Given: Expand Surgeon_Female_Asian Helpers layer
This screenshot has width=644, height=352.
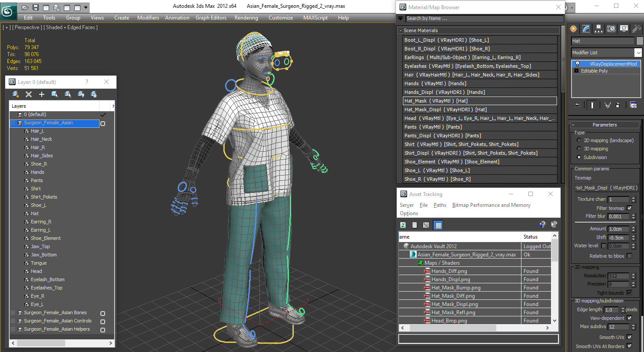Looking at the screenshot, I should click(13, 329).
